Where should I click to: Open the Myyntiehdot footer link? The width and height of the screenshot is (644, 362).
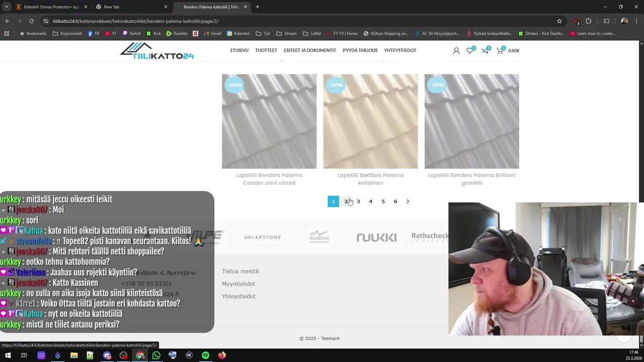[238, 284]
